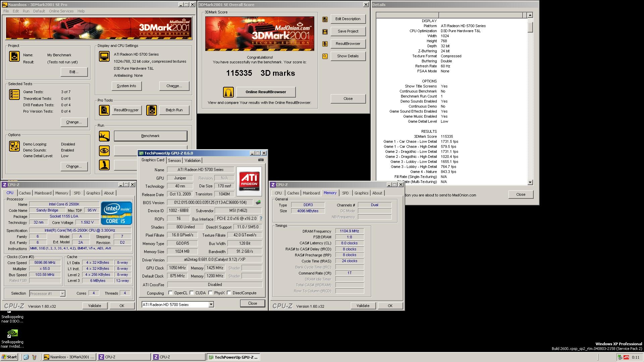Click the System Info button
The image size is (644, 362).
pyautogui.click(x=126, y=86)
